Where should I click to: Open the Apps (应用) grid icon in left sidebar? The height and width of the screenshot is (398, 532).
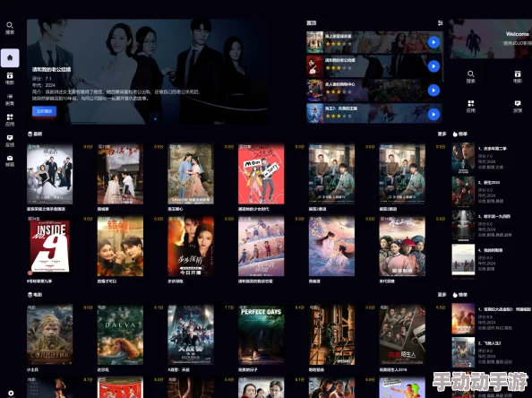(x=10, y=120)
